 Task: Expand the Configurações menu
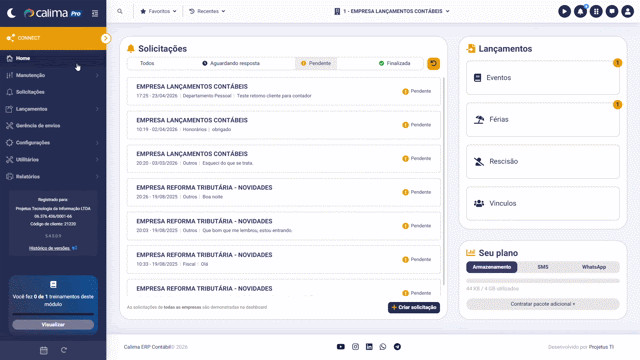[x=53, y=143]
